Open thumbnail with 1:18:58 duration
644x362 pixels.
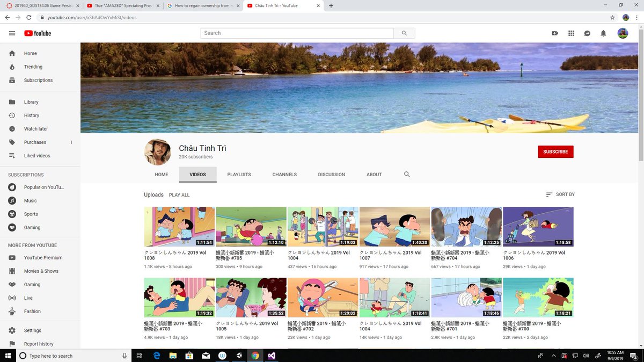pyautogui.click(x=538, y=227)
